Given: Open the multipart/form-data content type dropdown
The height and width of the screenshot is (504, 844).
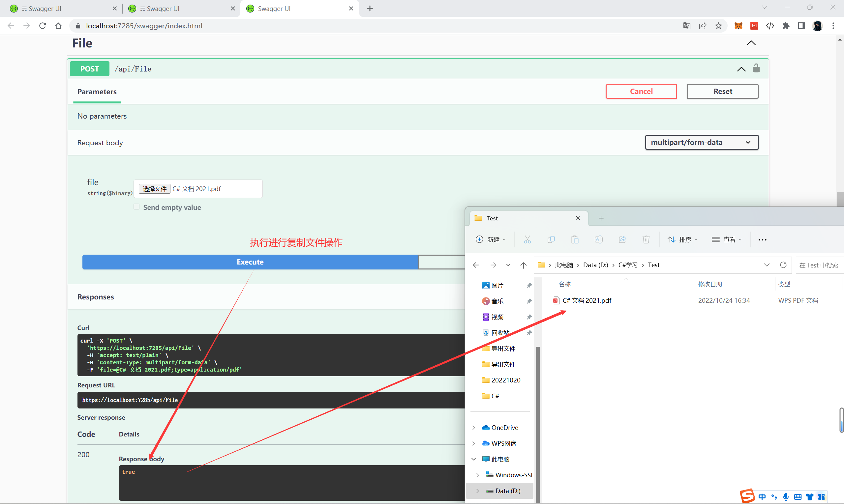Looking at the screenshot, I should (702, 142).
